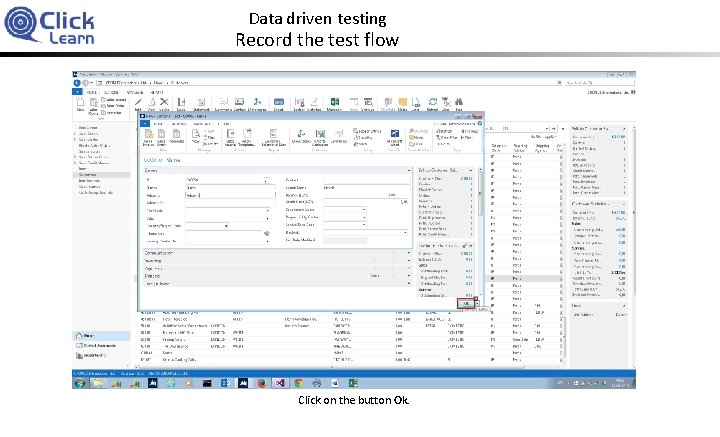Click the purple OneNote icon in the main ribbon
The height and width of the screenshot is (437, 720).
click(388, 103)
